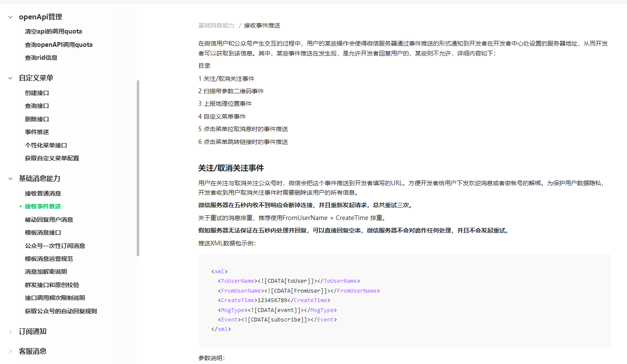This screenshot has width=627, height=364.
Task: Select 事件推送 in the sidebar
Action: point(37,132)
